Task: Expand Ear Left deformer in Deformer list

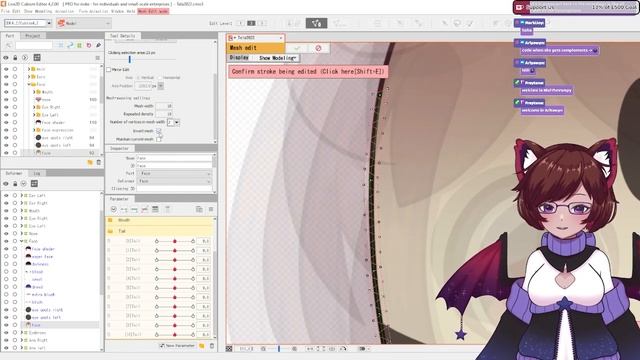Action: [x=22, y=196]
